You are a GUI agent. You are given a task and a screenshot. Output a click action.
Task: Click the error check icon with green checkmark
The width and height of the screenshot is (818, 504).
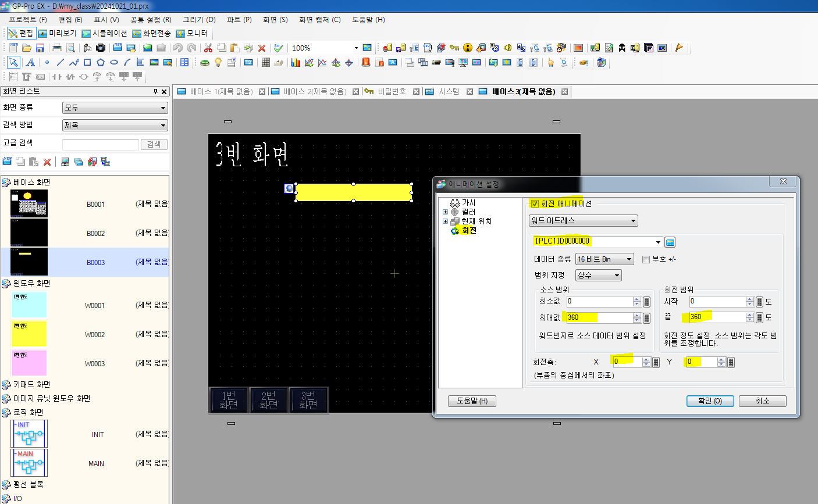(x=279, y=48)
